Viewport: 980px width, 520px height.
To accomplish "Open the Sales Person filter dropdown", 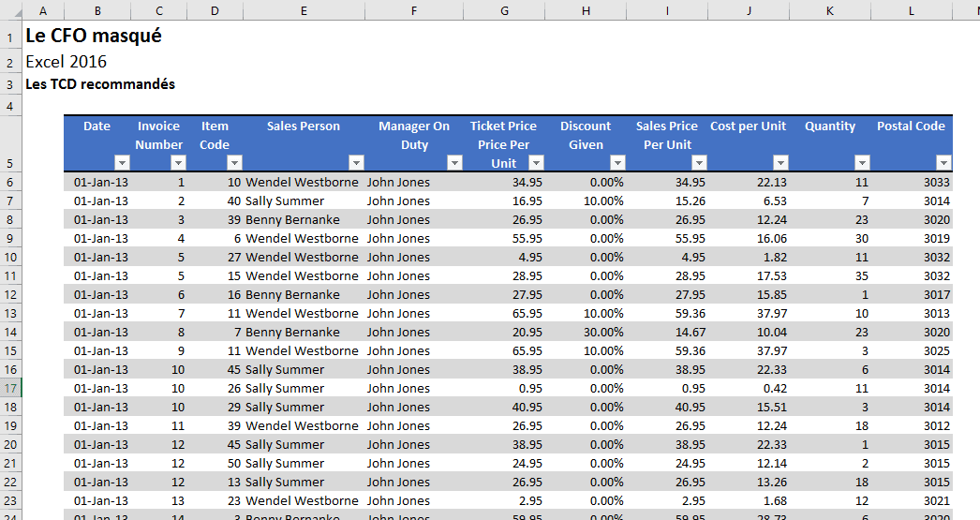I will [355, 162].
